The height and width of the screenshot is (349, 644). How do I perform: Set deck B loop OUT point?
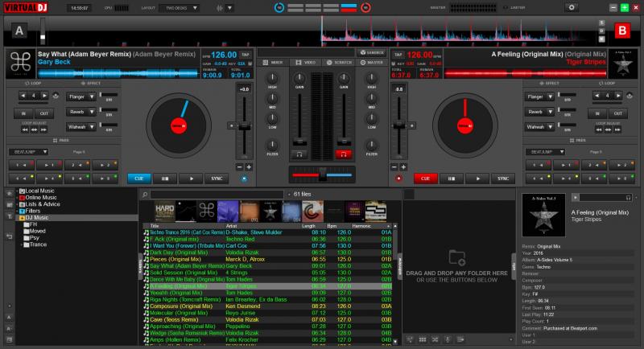tap(617, 113)
